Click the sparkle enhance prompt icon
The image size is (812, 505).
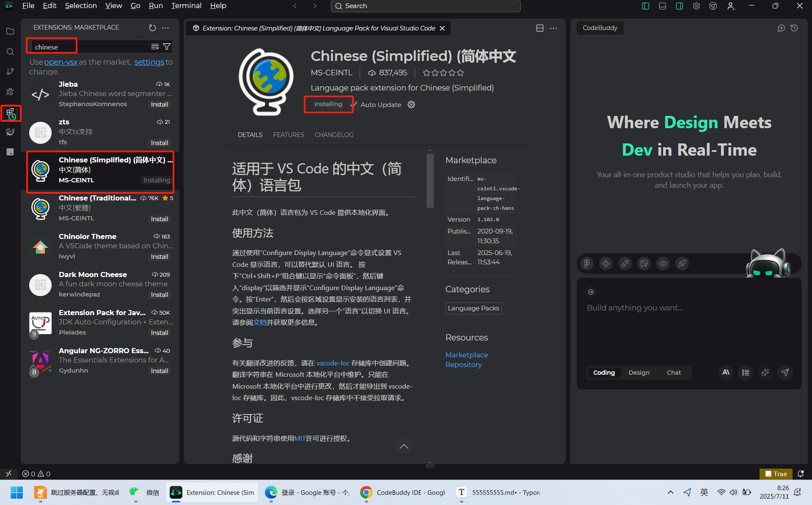tap(765, 373)
